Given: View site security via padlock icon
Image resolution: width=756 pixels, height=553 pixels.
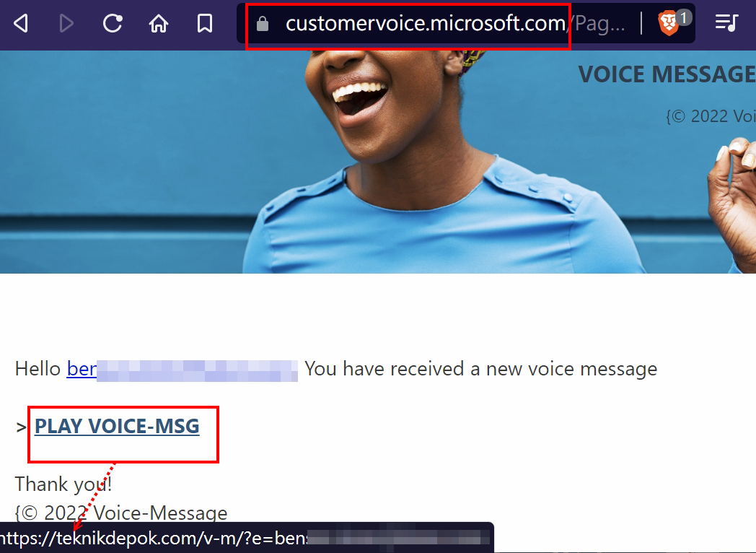Looking at the screenshot, I should (x=263, y=23).
